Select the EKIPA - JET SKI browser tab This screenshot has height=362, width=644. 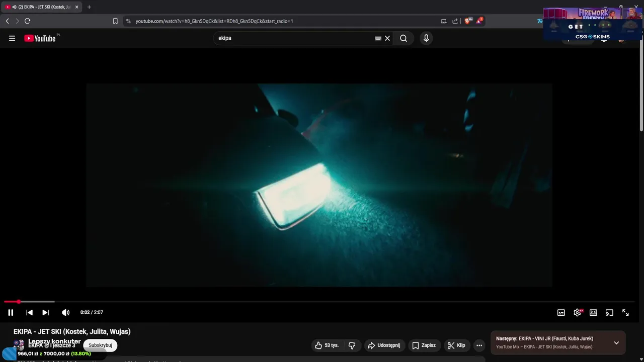click(41, 7)
